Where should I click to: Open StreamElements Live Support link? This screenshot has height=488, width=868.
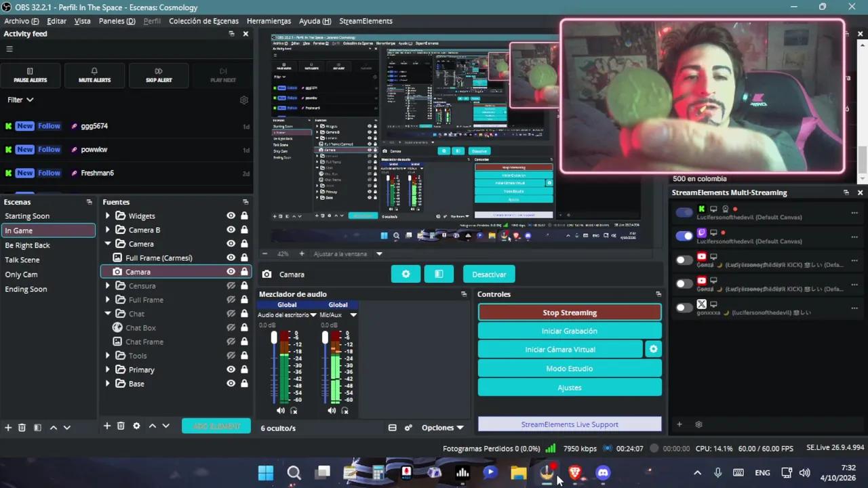pos(570,424)
